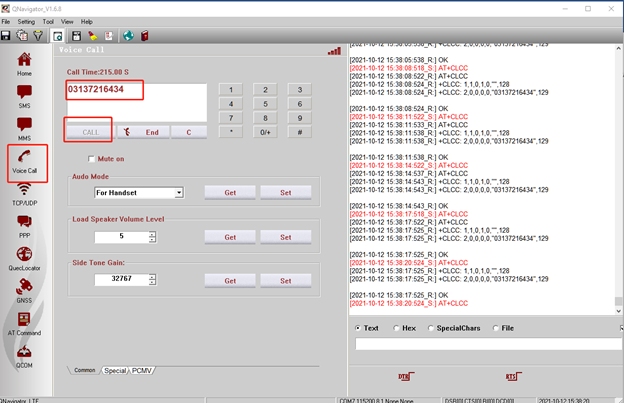
Task: Open the QuecLocator tool
Action: (x=24, y=258)
